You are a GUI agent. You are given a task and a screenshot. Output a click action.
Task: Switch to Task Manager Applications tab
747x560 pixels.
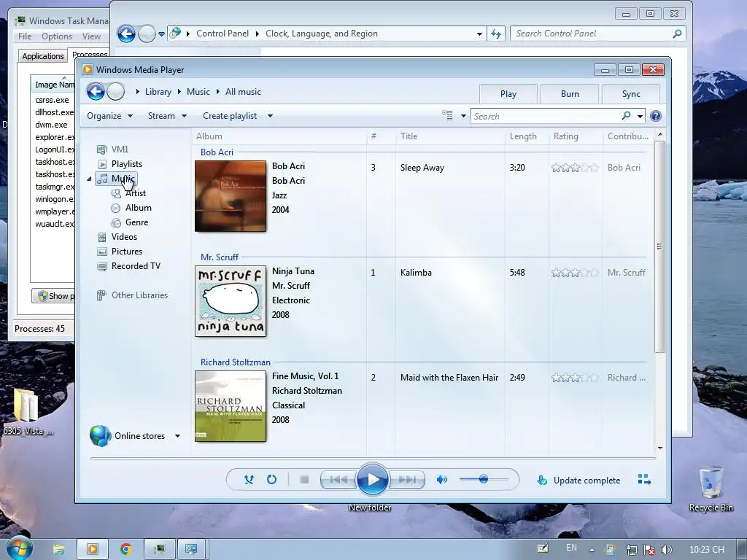(43, 55)
